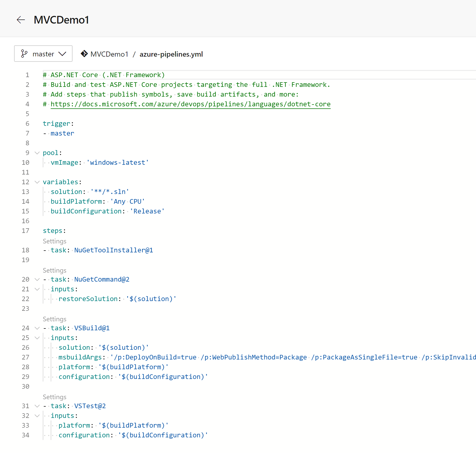Viewport: 476px width, 453px height.
Task: Open Settings for NuGetToolInstaller@1
Action: (x=55, y=241)
